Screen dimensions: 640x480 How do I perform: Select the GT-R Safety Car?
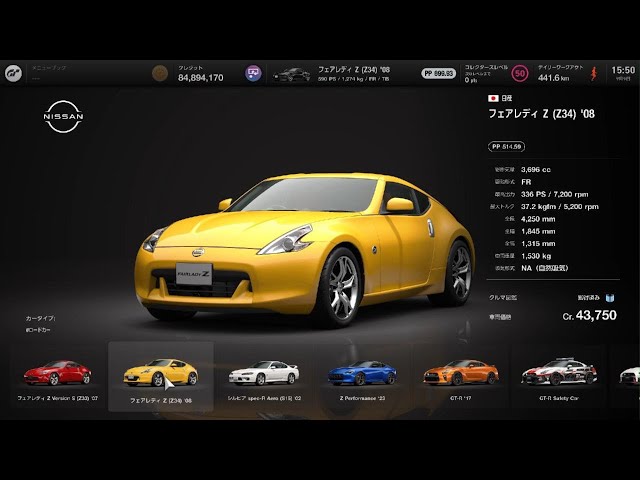point(559,378)
